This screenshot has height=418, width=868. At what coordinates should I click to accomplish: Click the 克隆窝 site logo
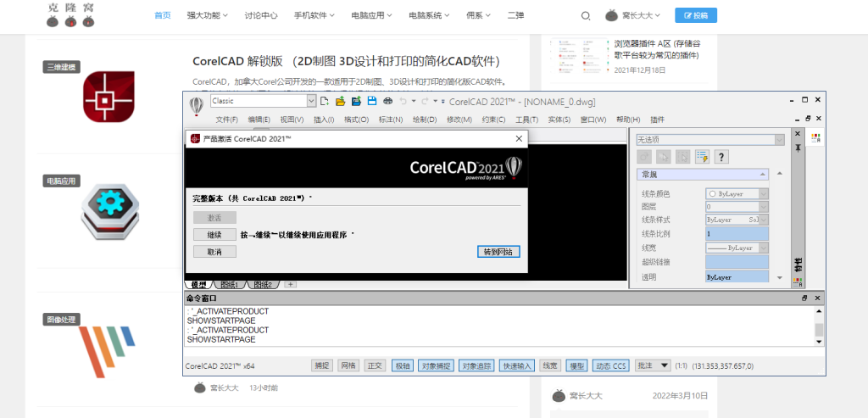[x=70, y=15]
